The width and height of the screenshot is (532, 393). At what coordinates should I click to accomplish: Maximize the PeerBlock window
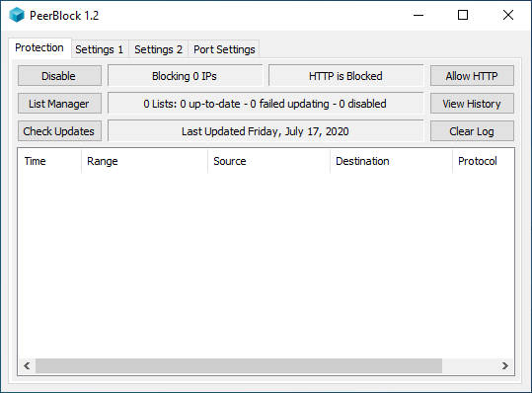point(463,15)
